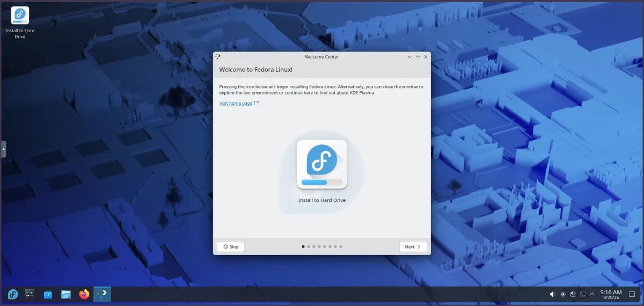Click the Next button
The height and width of the screenshot is (306, 644).
tap(413, 246)
